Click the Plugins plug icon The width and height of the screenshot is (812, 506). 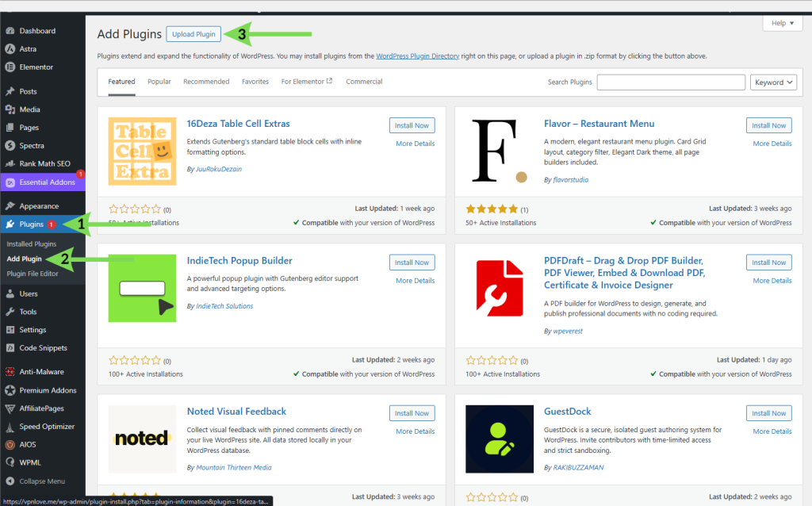click(x=10, y=224)
